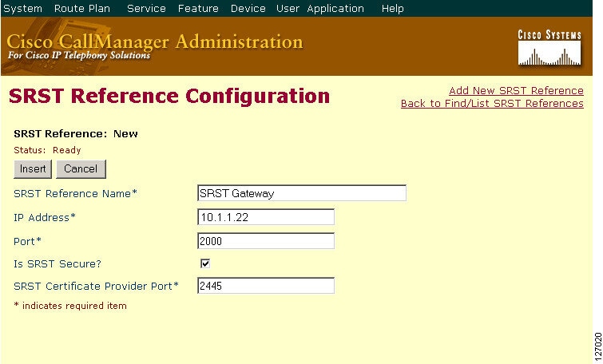The width and height of the screenshot is (603, 364).
Task: Focus the SRST Reference Name field
Action: pos(302,193)
